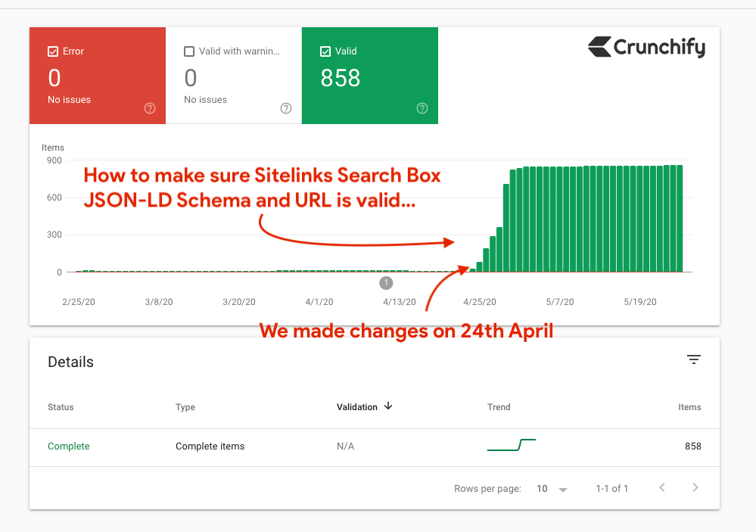This screenshot has width=756, height=532.
Task: Select the Error summary card
Action: point(97,76)
